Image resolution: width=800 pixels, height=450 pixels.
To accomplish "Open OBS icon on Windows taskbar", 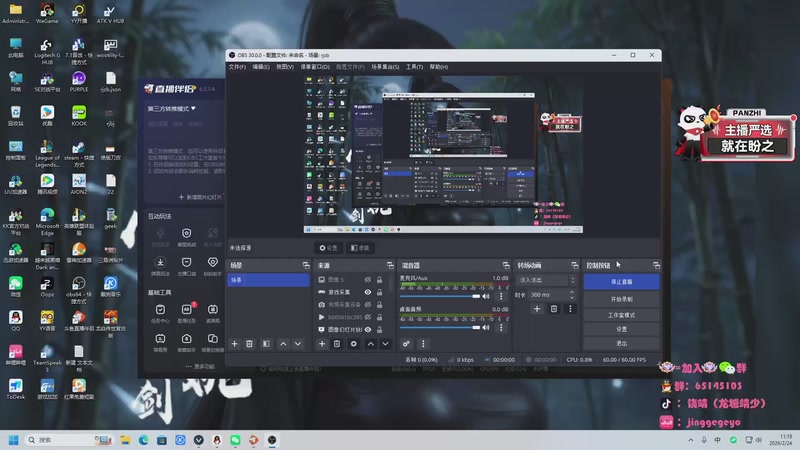I will 272,440.
